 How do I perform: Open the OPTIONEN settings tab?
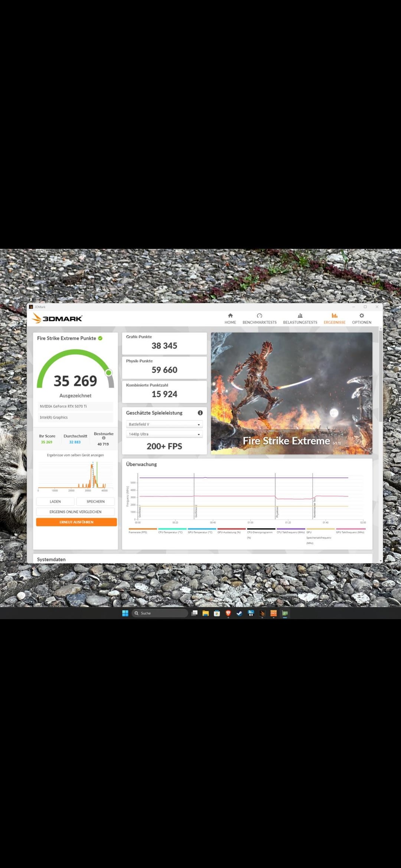pyautogui.click(x=362, y=319)
